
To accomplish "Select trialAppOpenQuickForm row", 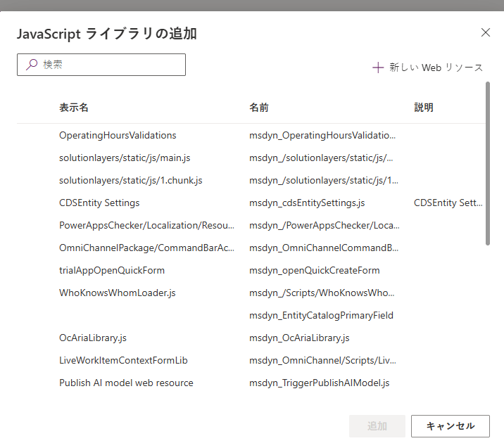I will 251,270.
